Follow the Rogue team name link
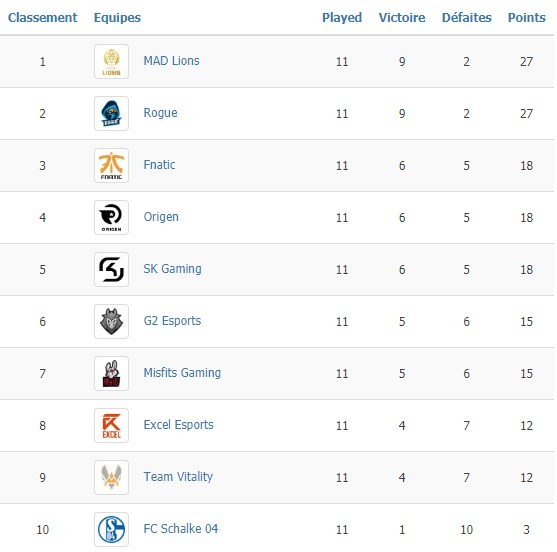Viewport: 557px width, 552px height. click(160, 113)
